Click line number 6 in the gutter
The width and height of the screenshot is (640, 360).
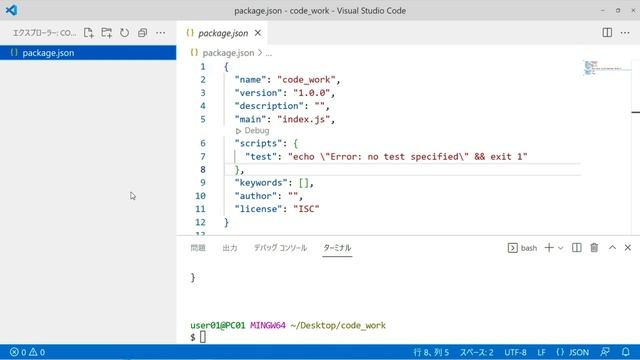[x=203, y=143]
